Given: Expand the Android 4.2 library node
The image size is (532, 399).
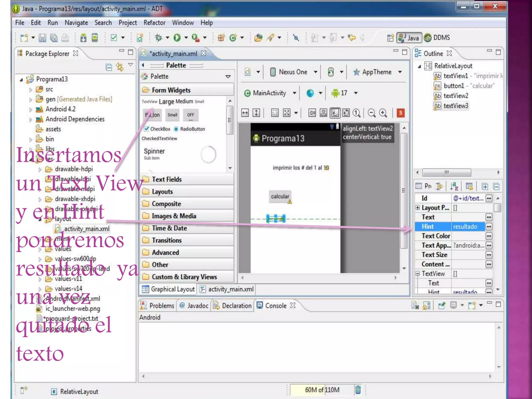Looking at the screenshot, I should tap(31, 110).
